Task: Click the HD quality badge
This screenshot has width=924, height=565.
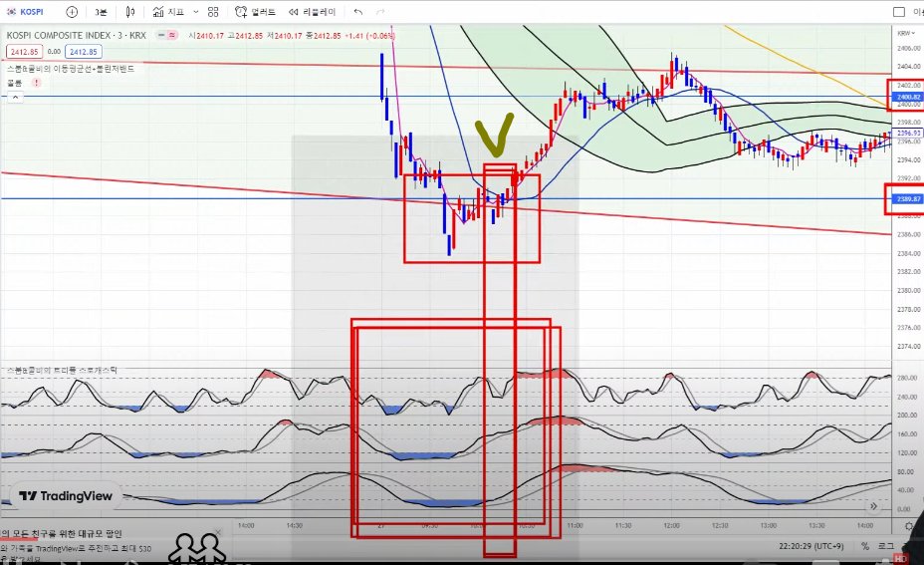Action: pyautogui.click(x=900, y=558)
